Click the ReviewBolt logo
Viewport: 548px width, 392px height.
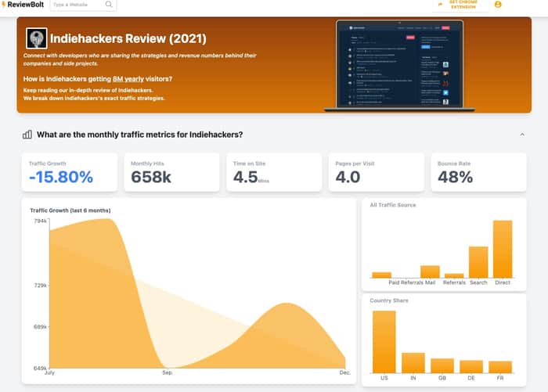click(x=23, y=5)
